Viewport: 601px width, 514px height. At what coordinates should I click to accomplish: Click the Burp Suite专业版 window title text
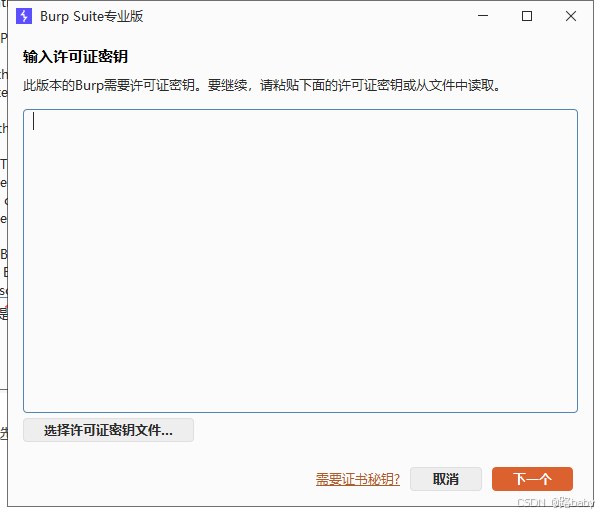(92, 16)
